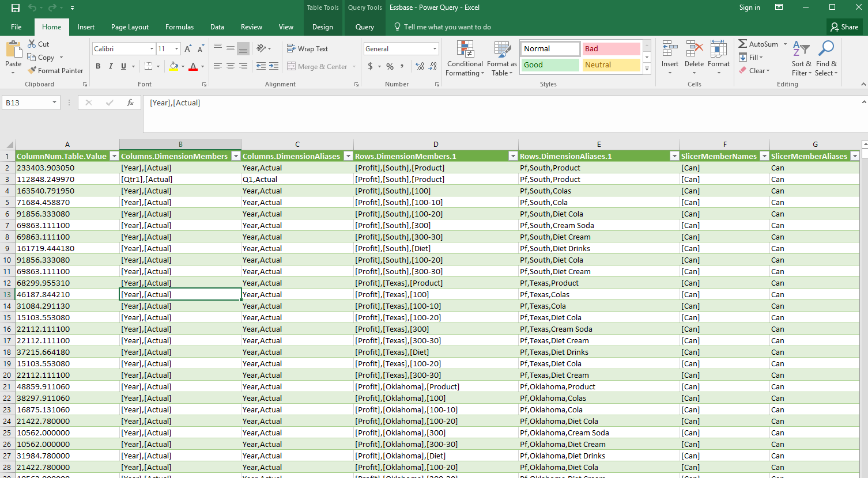Toggle bold formatting
Viewport: 868px width, 478px height.
[x=98, y=66]
